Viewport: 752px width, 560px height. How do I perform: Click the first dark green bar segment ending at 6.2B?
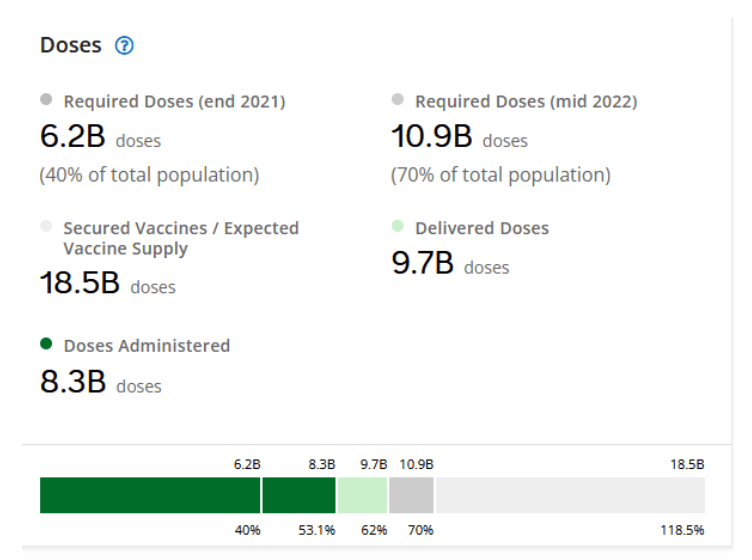pyautogui.click(x=150, y=495)
